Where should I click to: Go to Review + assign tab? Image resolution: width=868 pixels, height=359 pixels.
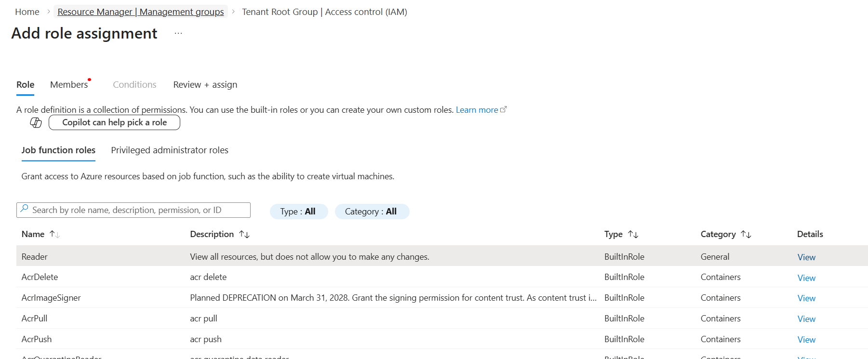[x=205, y=85]
